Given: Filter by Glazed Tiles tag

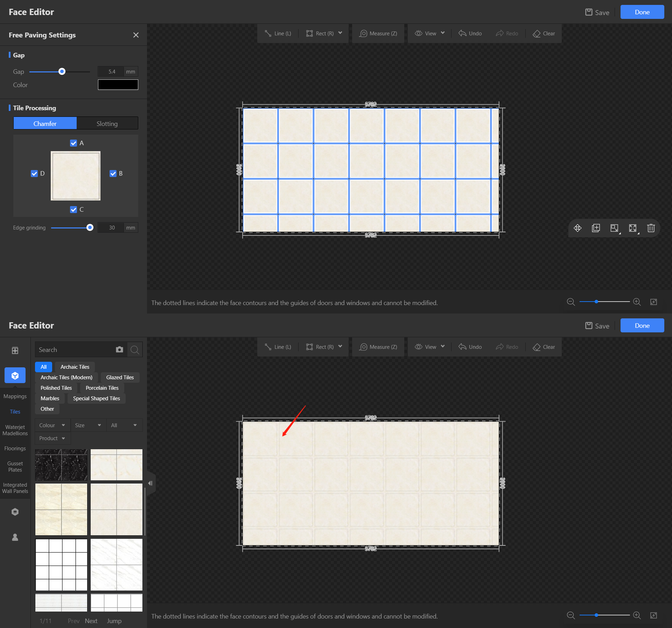Looking at the screenshot, I should pyautogui.click(x=120, y=377).
